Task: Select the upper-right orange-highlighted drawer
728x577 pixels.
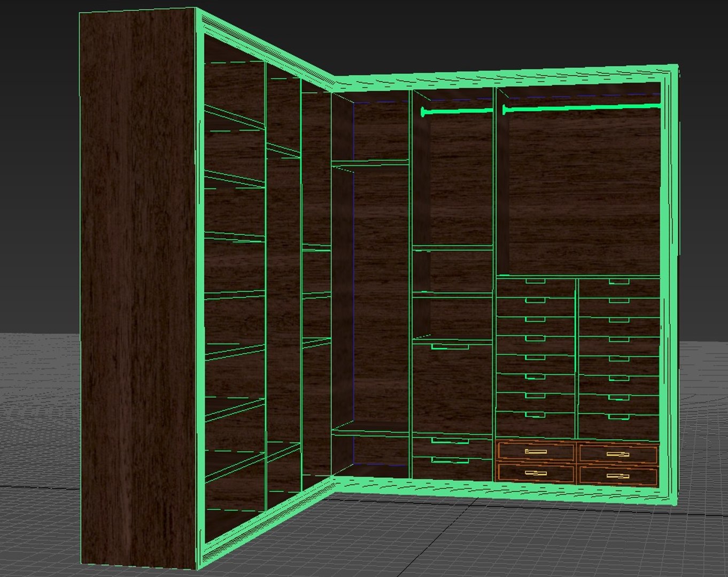Action: click(617, 454)
